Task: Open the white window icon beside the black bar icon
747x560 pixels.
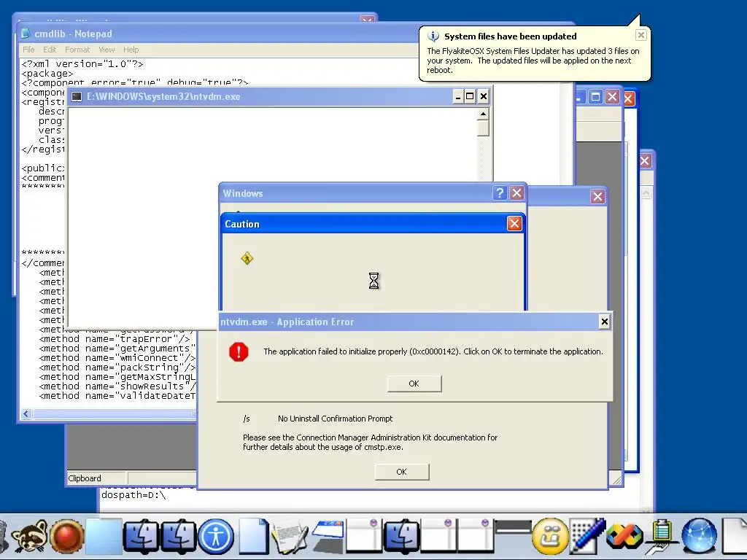Action: (x=476, y=537)
